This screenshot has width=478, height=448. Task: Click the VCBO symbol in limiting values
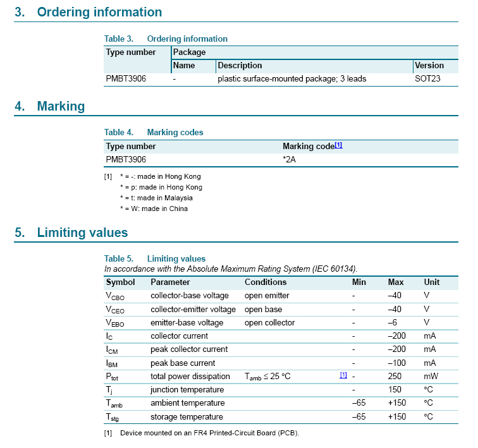tap(115, 296)
